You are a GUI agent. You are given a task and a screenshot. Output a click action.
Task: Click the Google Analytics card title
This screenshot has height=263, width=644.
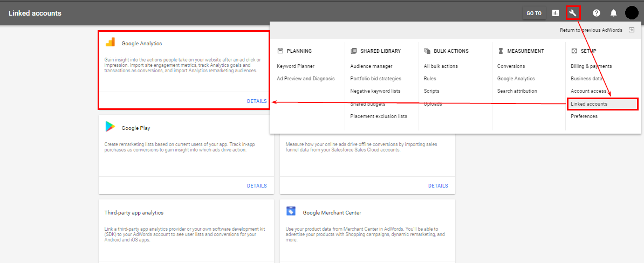coord(142,44)
